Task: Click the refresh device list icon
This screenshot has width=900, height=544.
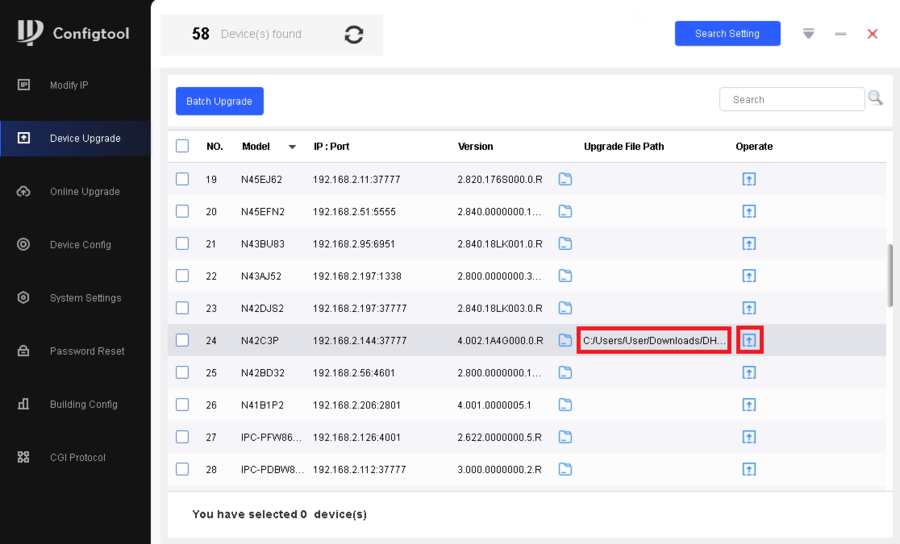Action: coord(354,34)
